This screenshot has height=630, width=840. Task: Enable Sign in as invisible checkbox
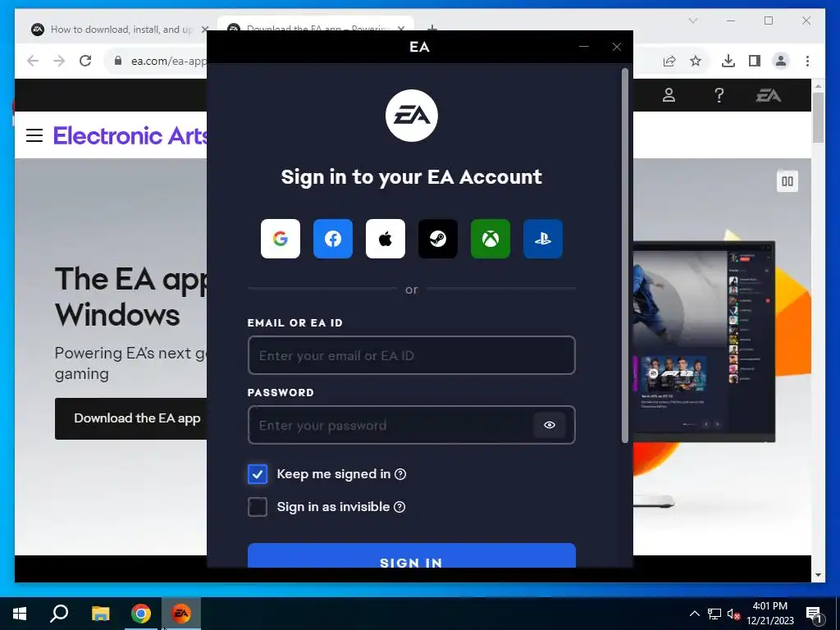click(257, 507)
